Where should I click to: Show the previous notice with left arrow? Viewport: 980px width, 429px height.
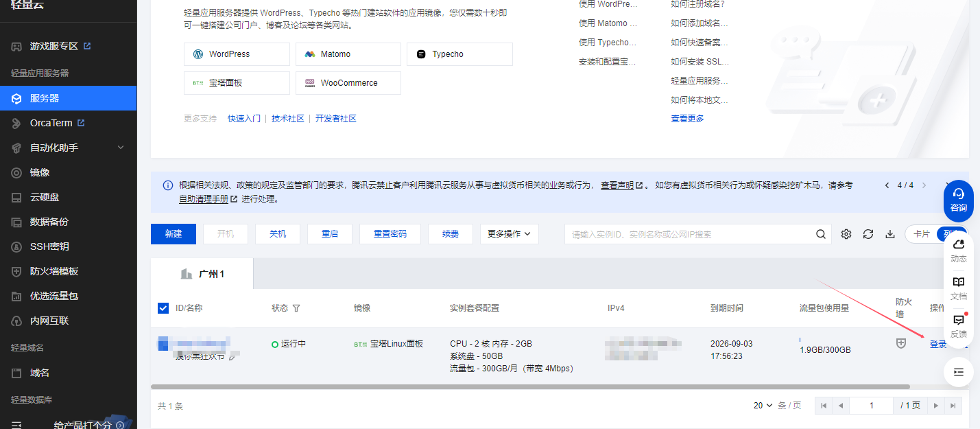click(x=887, y=185)
